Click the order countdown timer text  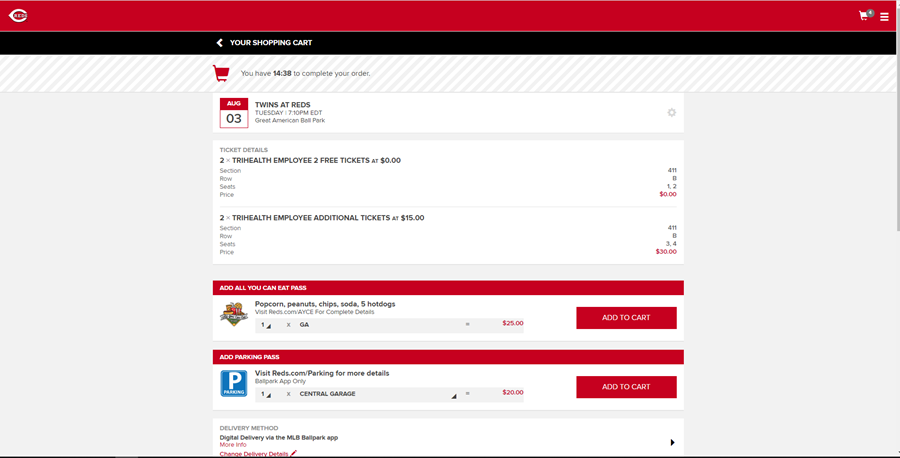pos(305,73)
